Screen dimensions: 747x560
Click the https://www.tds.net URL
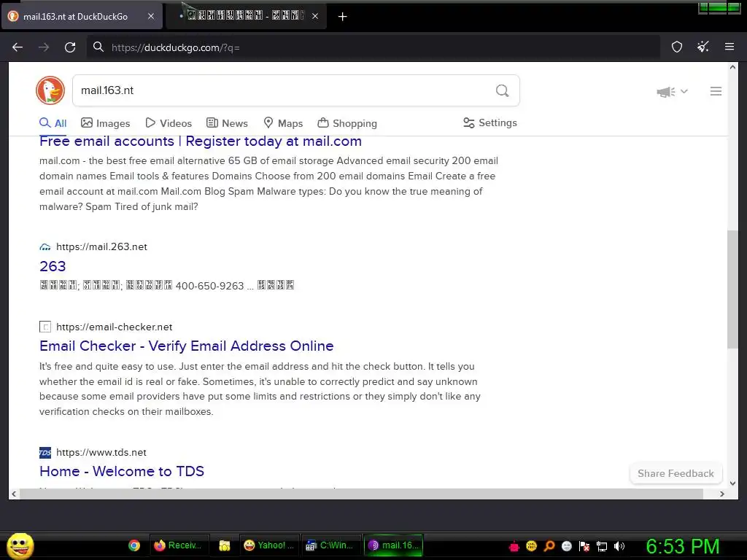[101, 452]
